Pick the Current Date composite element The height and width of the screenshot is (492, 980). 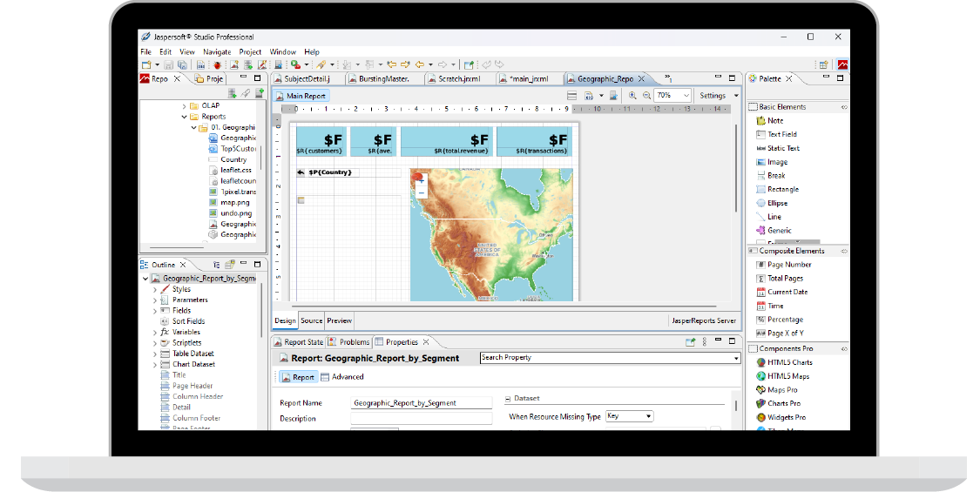(782, 292)
